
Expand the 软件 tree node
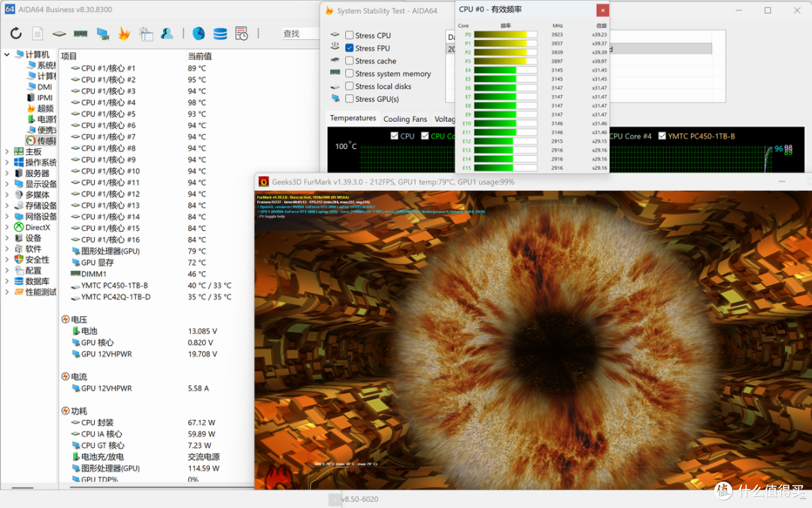[7, 249]
